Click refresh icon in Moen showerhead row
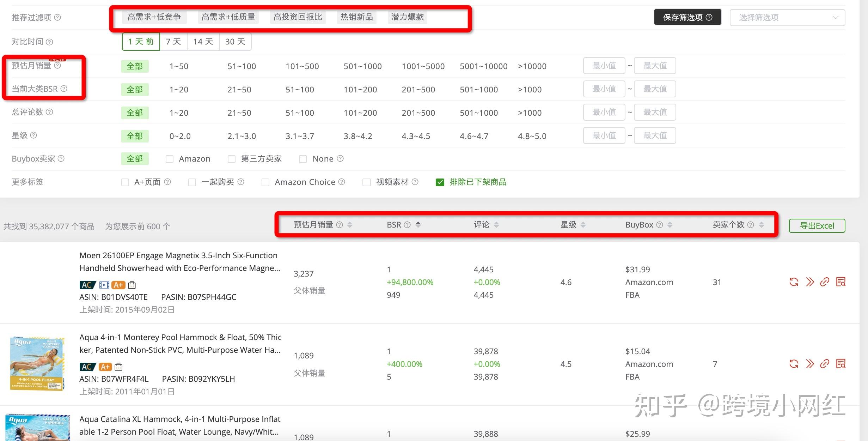Screen dimensions: 868x441 coord(794,282)
